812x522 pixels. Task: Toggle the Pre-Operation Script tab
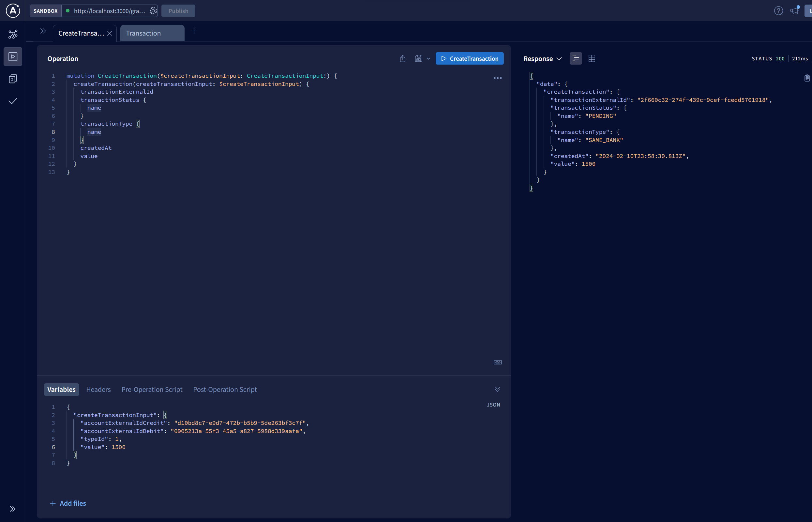pos(152,390)
